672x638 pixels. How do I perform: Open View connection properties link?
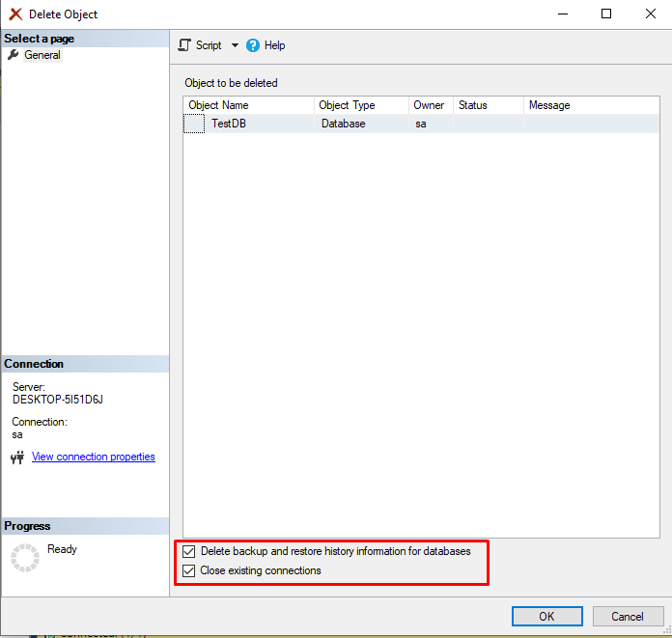(x=94, y=457)
